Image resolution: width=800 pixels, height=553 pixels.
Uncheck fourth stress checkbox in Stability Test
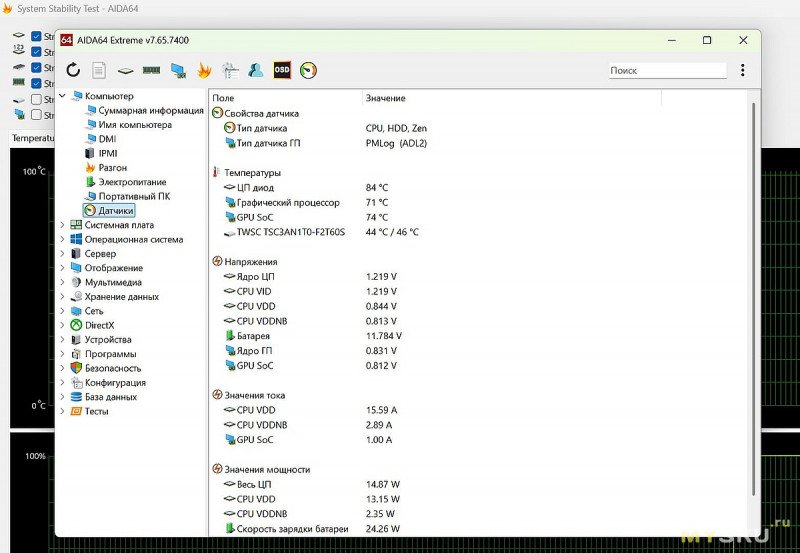tap(36, 83)
